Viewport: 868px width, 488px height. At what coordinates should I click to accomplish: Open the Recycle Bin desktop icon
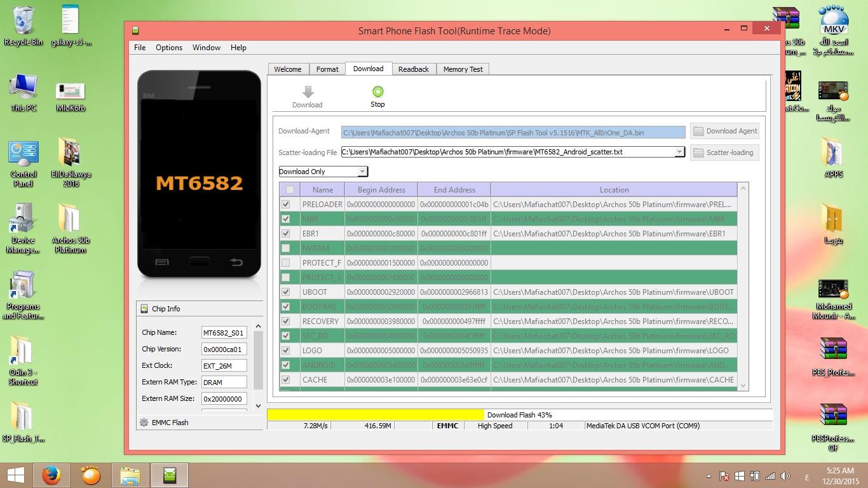(24, 20)
